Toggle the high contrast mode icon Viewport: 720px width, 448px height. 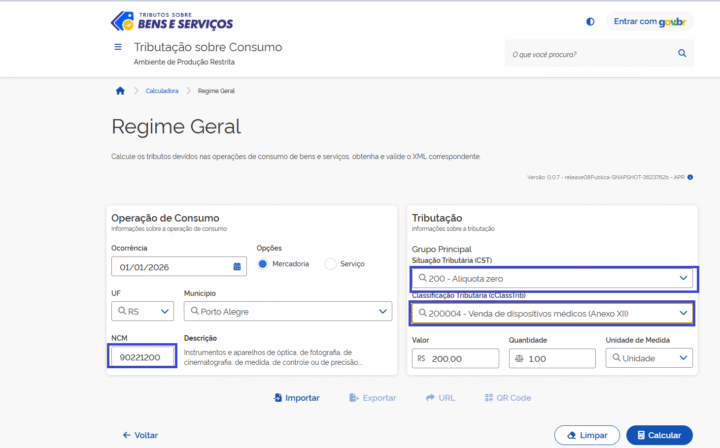(x=590, y=21)
